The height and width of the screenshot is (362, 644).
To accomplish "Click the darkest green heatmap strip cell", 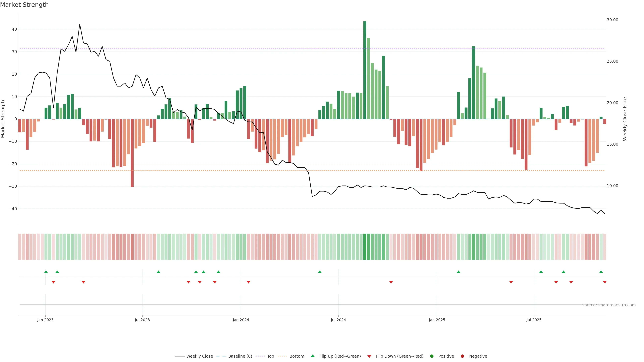I will click(x=365, y=247).
